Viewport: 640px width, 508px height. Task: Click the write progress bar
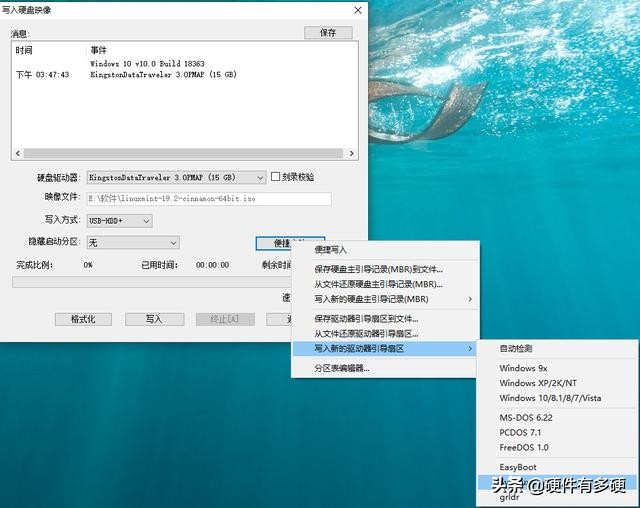(x=152, y=282)
